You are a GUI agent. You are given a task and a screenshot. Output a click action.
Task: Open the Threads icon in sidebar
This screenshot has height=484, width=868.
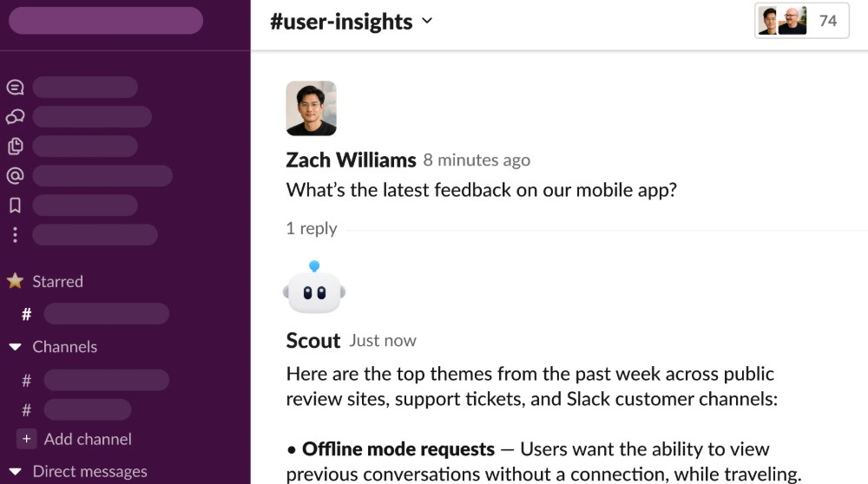(x=15, y=88)
